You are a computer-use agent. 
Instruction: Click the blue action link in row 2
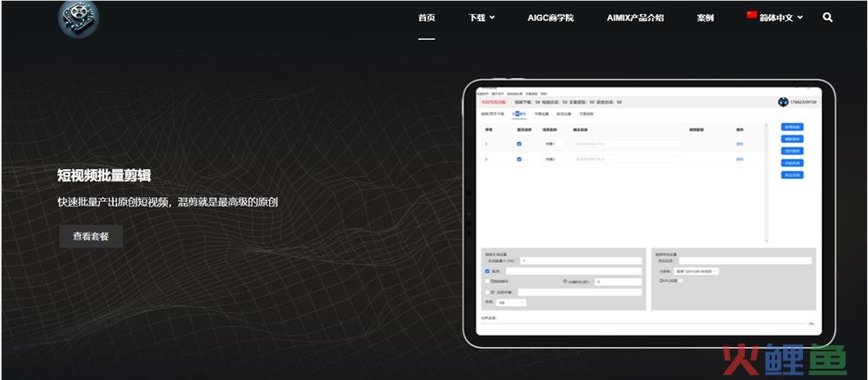740,160
